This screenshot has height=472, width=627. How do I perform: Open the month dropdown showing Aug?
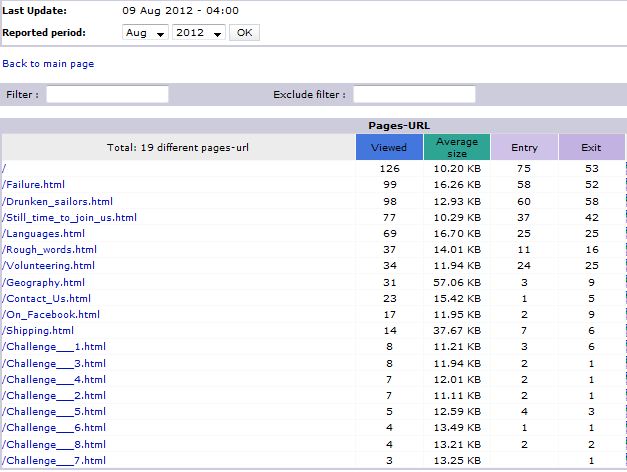pyautogui.click(x=145, y=33)
